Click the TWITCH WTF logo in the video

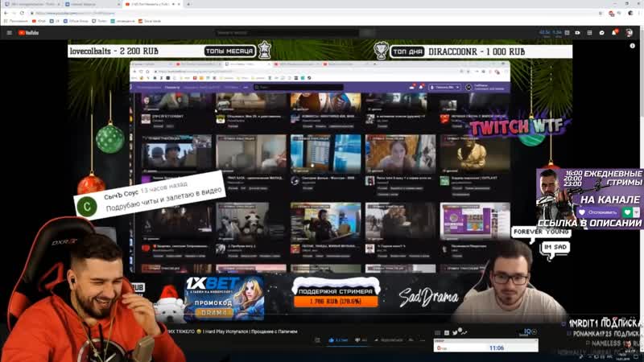(518, 126)
